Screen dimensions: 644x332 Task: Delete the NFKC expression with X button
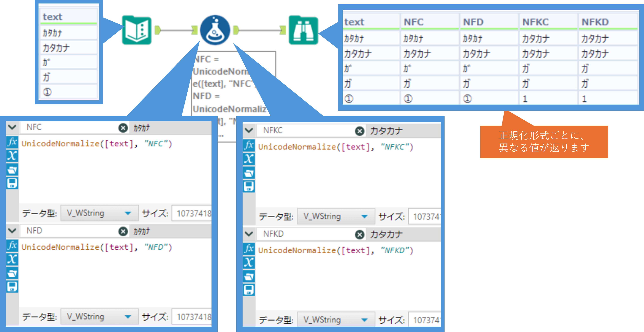(359, 131)
